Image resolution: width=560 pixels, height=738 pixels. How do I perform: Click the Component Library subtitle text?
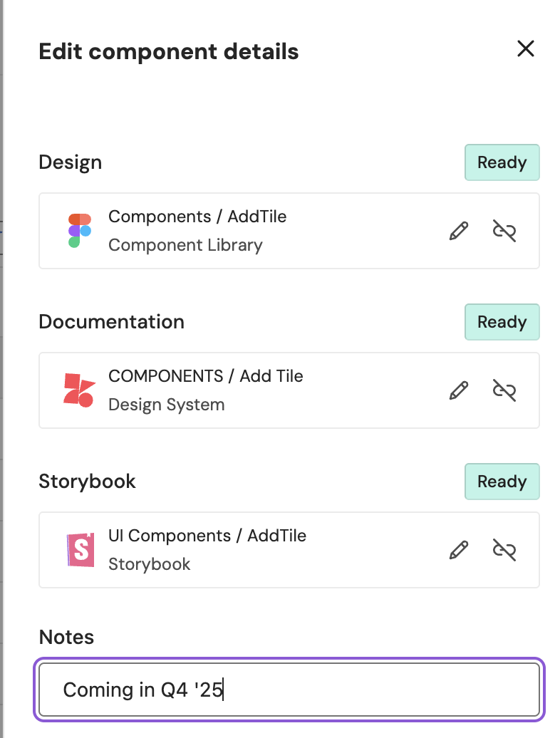click(x=185, y=245)
